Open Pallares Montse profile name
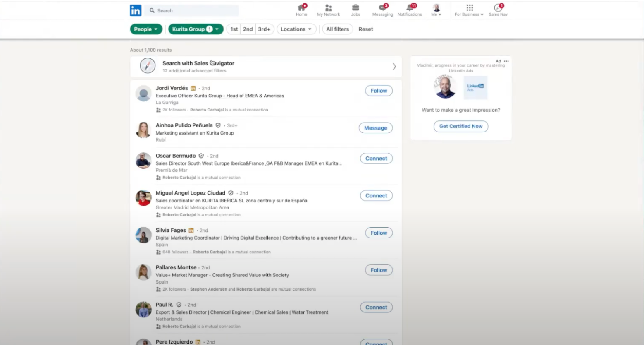This screenshot has height=346, width=644. [176, 268]
